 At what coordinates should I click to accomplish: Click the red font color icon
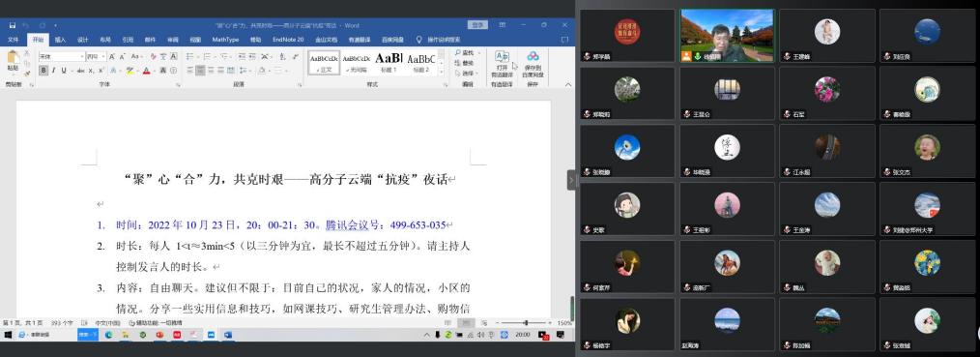[146, 71]
